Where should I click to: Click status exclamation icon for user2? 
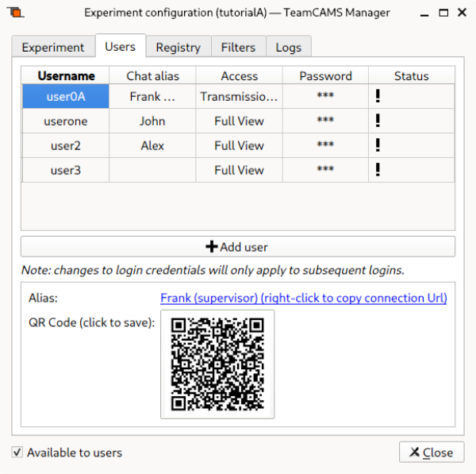[x=378, y=145]
